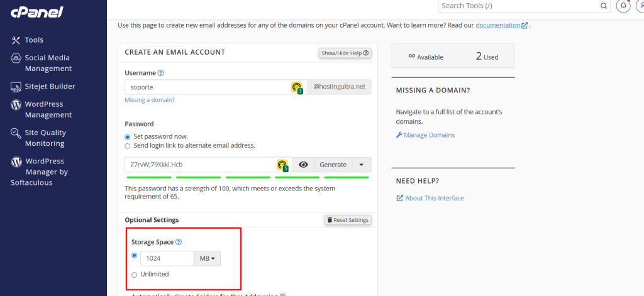Open the @hostingultra.net domain selector
The width and height of the screenshot is (644, 296).
pyautogui.click(x=339, y=87)
